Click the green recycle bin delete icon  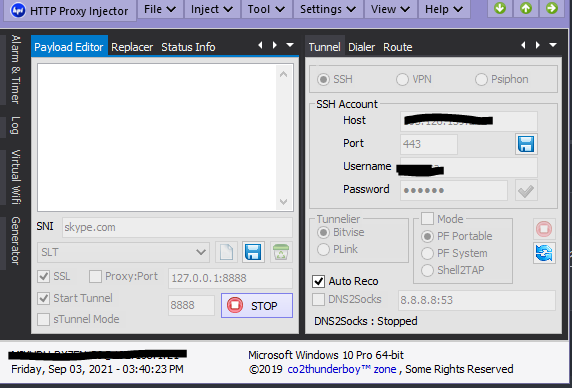click(x=281, y=252)
